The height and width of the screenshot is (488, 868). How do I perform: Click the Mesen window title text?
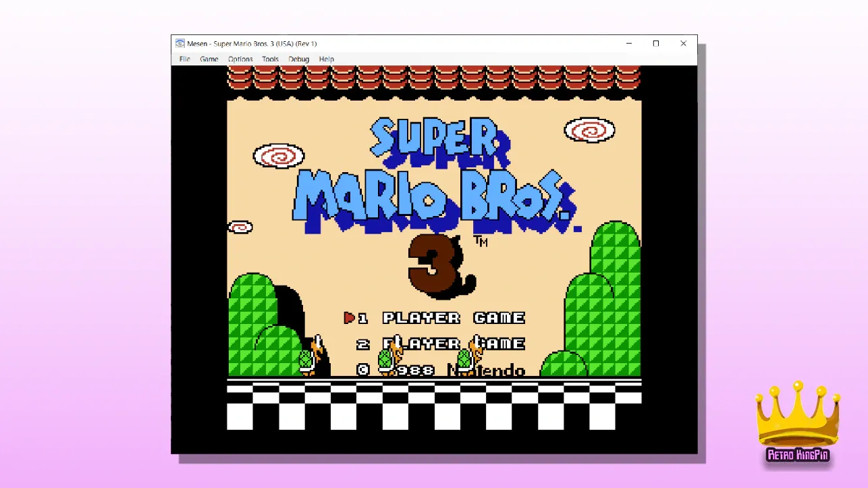point(252,43)
